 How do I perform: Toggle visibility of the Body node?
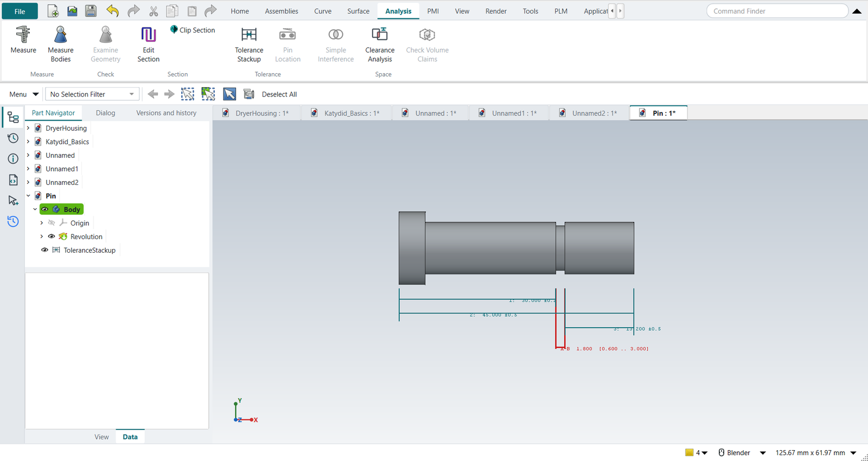[45, 209]
